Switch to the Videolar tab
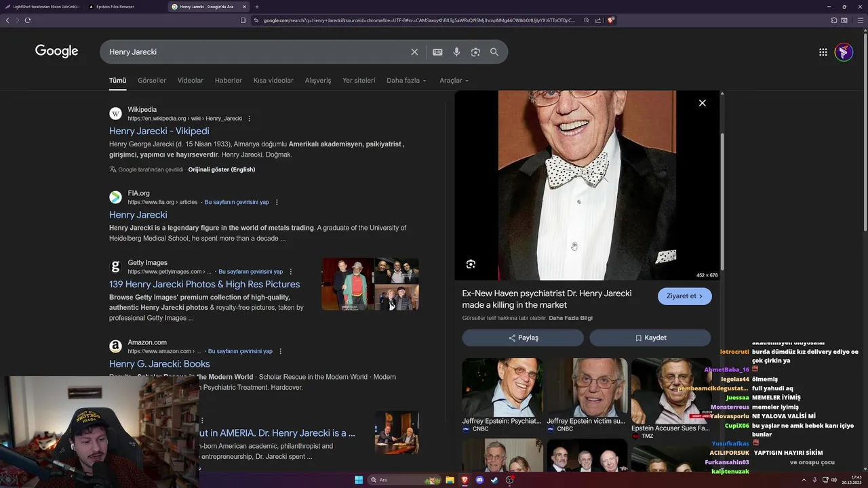This screenshot has width=868, height=488. pos(191,80)
